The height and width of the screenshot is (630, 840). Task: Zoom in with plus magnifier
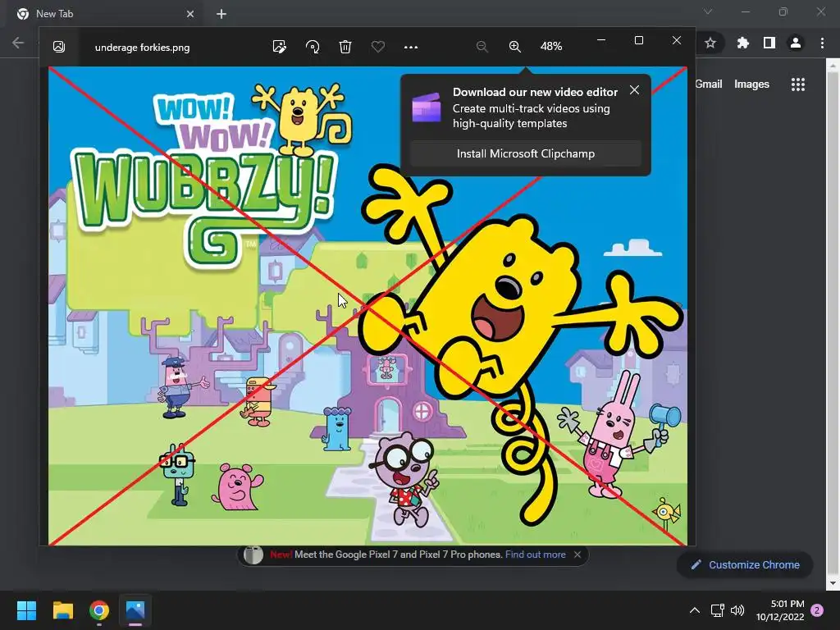pos(515,47)
